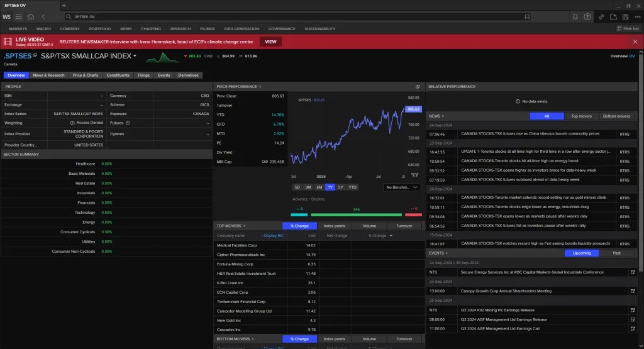Add K92 Mining Earnings Release to calendar
Screen dimensions: 644x349
633,311
